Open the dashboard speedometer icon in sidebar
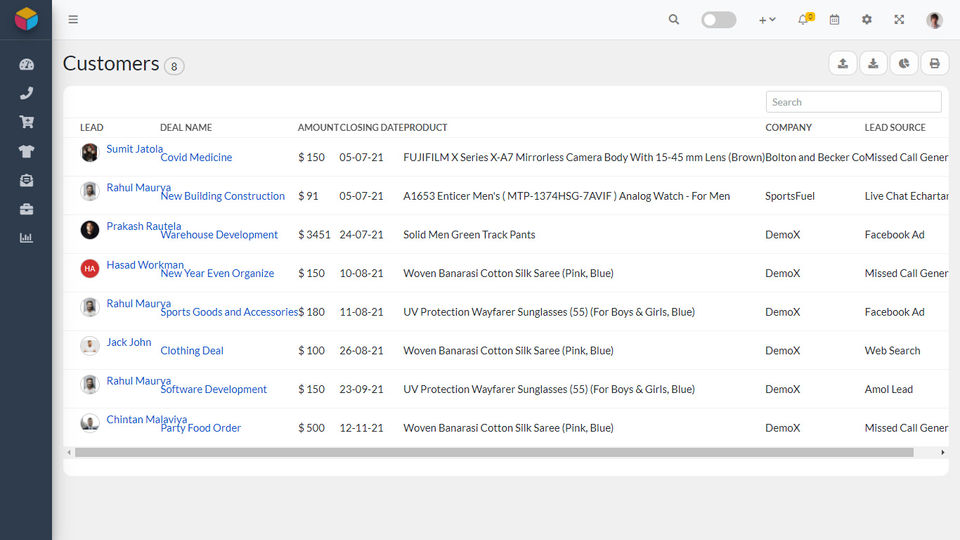 tap(26, 64)
